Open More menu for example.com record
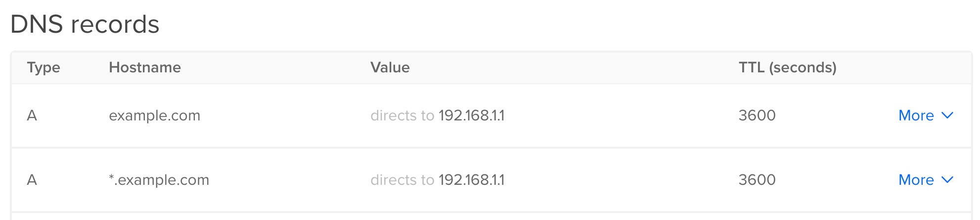Viewport: 980px width, 220px height. tap(925, 115)
